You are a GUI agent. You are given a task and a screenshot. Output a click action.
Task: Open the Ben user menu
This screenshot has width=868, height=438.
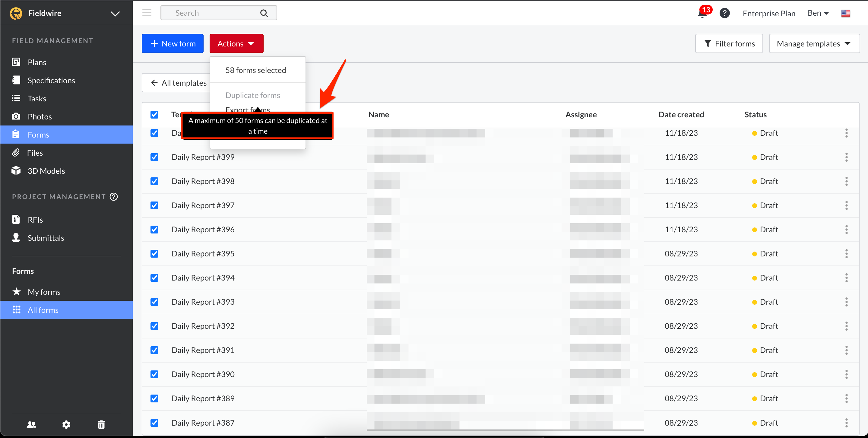(x=818, y=13)
